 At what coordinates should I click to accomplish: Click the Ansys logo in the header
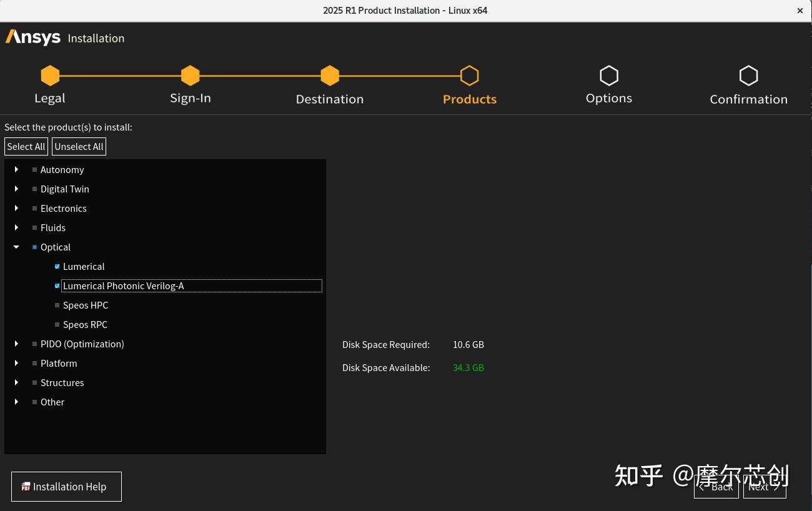click(x=32, y=37)
